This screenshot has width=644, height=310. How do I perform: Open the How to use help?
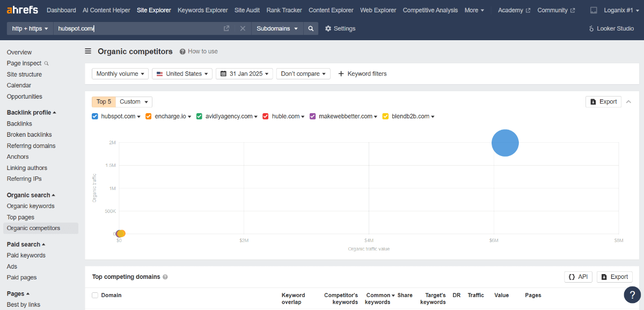click(199, 51)
